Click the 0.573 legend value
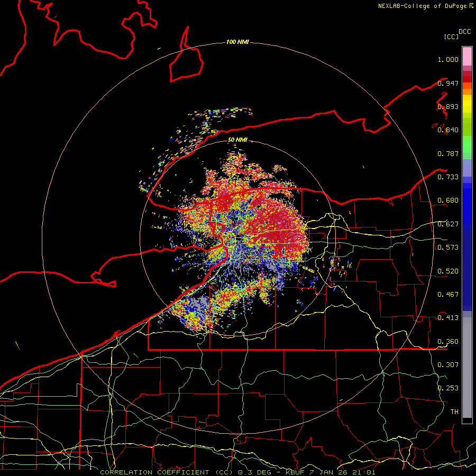Screen dimensions: 476x476 (x=448, y=248)
